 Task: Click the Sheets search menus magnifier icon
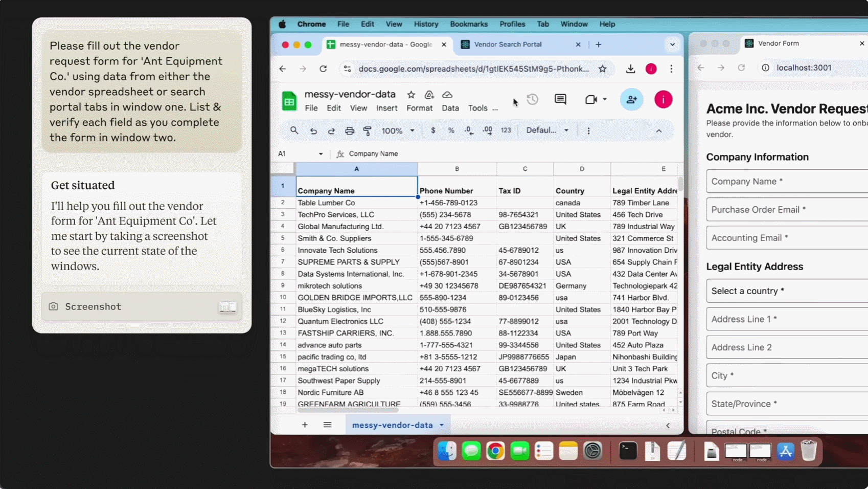[294, 130]
